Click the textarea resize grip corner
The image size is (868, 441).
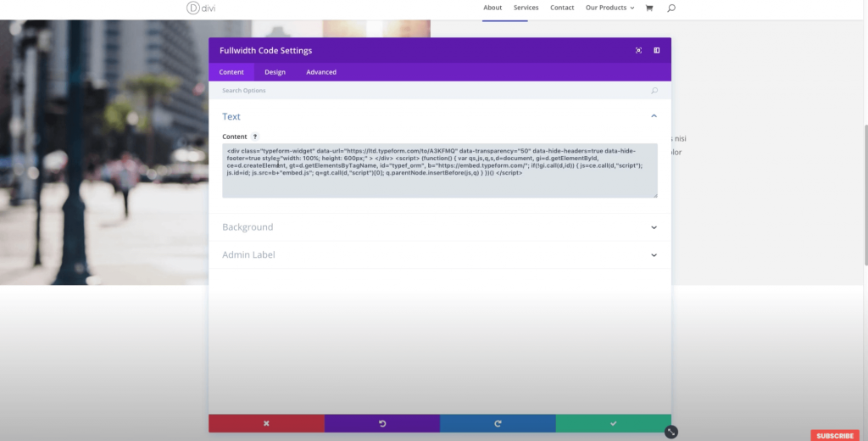point(655,195)
